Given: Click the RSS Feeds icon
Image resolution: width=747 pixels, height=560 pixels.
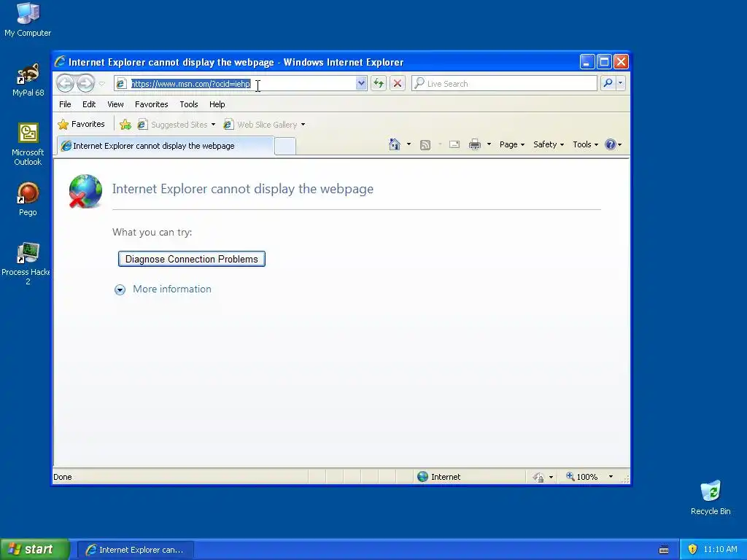Looking at the screenshot, I should (425, 145).
